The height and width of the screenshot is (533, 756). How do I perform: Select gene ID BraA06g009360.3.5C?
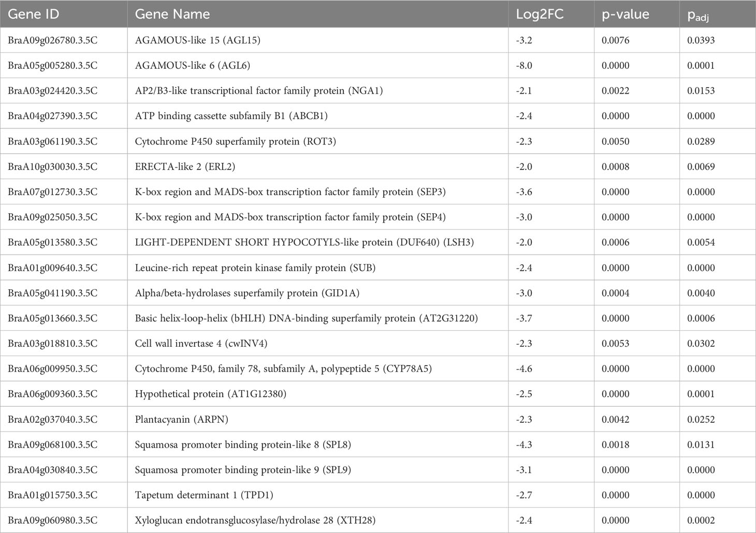pyautogui.click(x=52, y=395)
